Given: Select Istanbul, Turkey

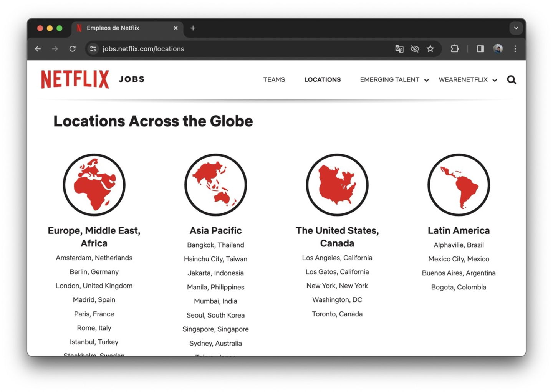Looking at the screenshot, I should 94,342.
